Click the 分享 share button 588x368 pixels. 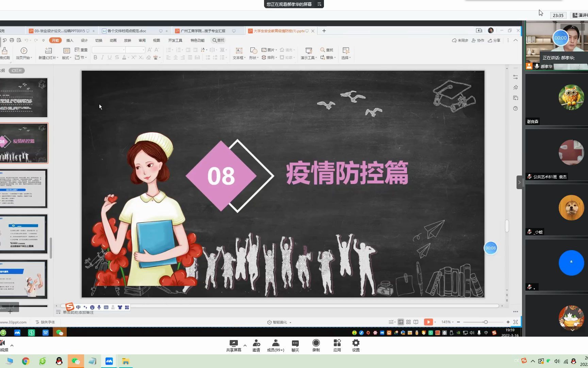pyautogui.click(x=494, y=40)
